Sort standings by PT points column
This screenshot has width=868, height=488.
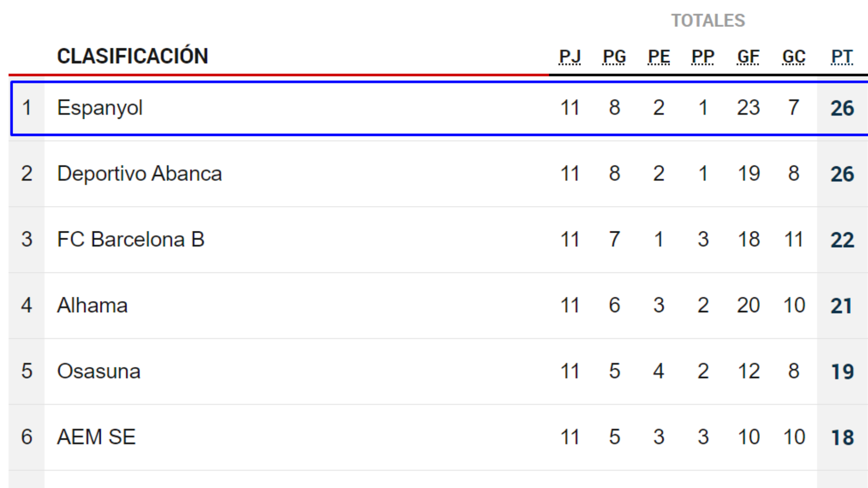pyautogui.click(x=842, y=56)
